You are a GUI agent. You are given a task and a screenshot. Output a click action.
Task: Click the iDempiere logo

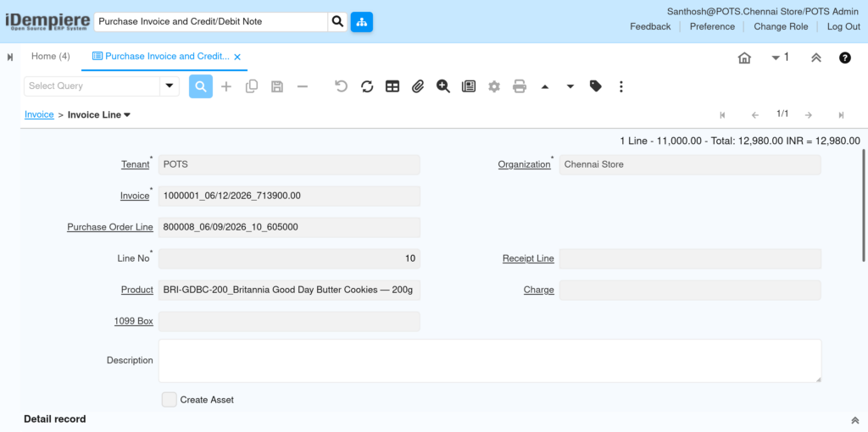click(47, 21)
